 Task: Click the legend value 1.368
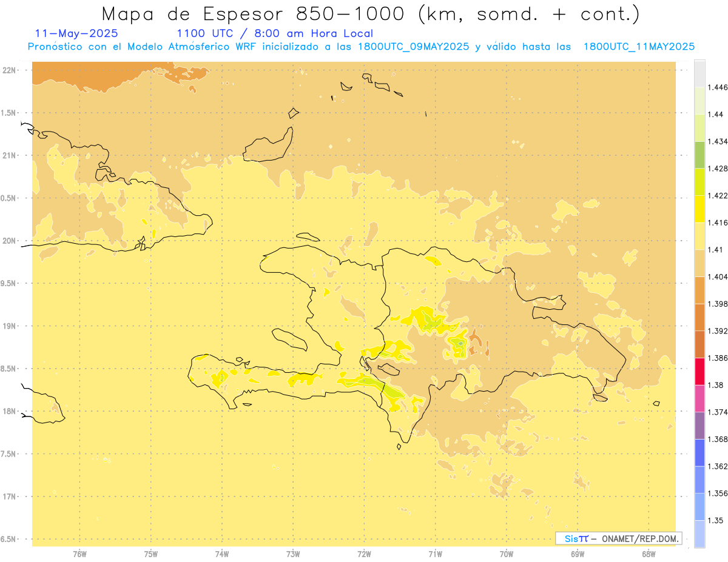(718, 440)
